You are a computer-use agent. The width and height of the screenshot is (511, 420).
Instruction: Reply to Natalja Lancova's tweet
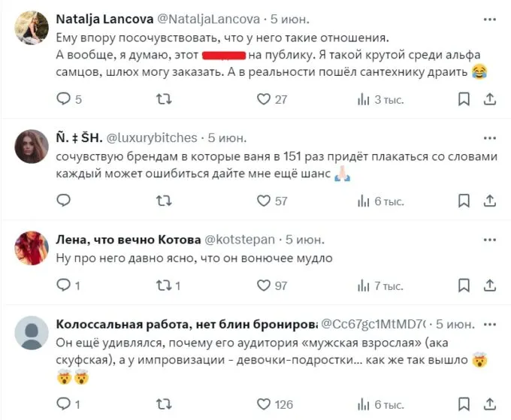[x=64, y=99]
